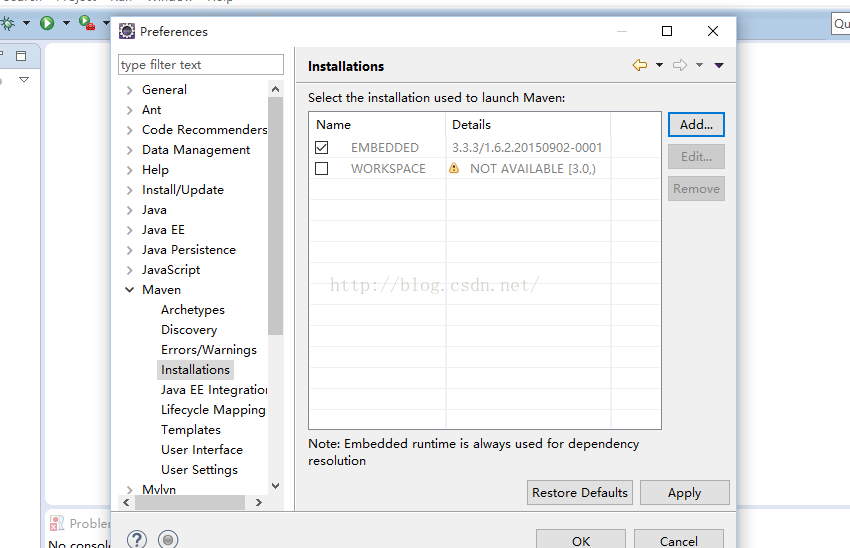The image size is (850, 548).
Task: Click the Debug bug icon in Eclipse toolbar
Action: coord(8,23)
